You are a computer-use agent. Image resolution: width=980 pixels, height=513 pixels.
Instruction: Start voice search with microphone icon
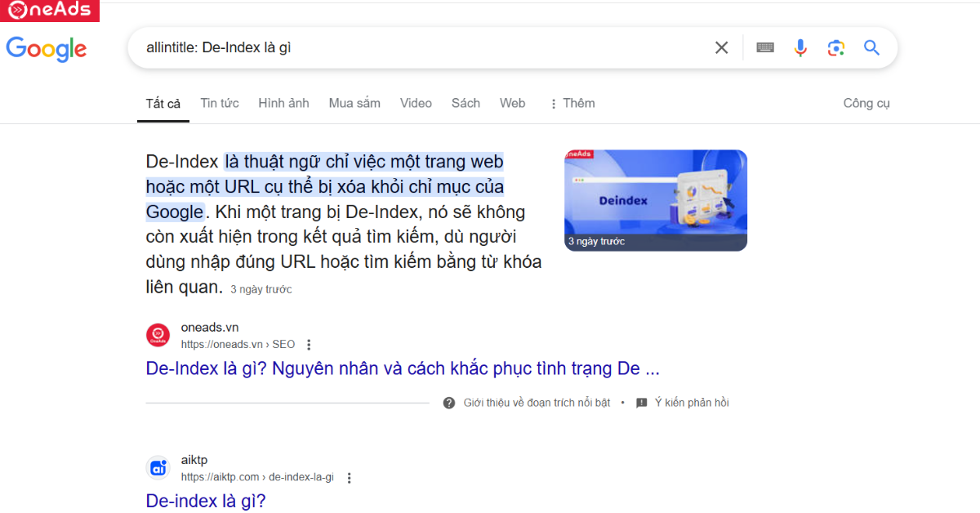[x=800, y=48]
